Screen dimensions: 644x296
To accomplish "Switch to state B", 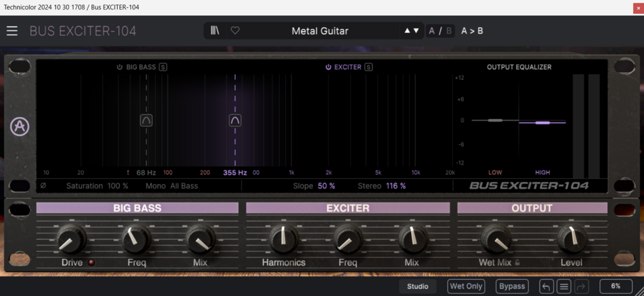I will (449, 31).
